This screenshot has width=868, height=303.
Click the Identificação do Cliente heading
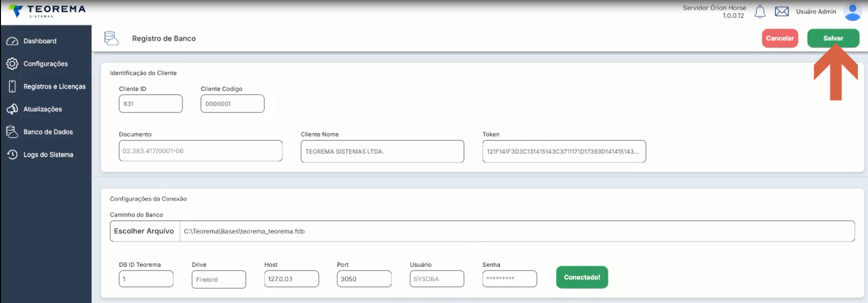[x=143, y=73]
